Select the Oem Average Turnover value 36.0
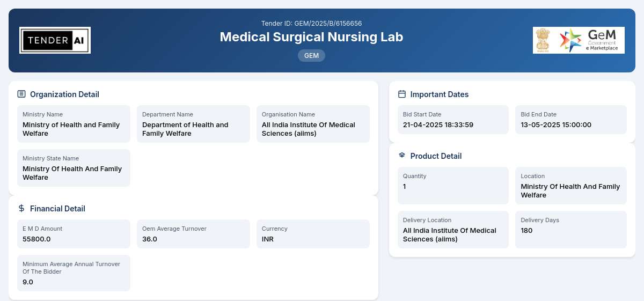644x301 pixels. (150, 239)
